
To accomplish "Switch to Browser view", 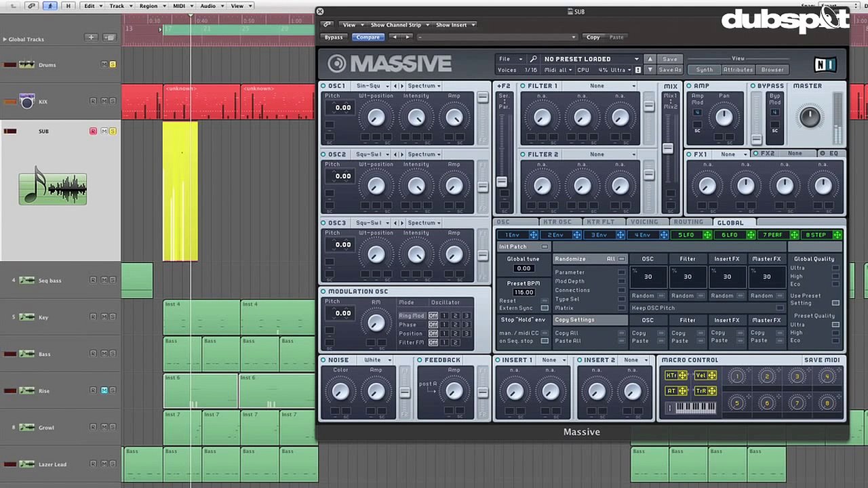I will tap(772, 69).
